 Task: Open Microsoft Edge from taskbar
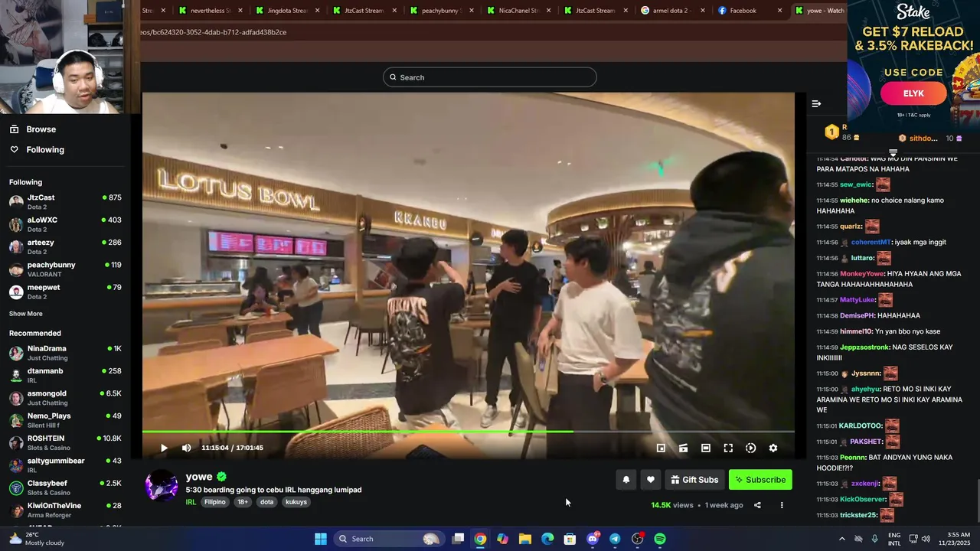[547, 539]
